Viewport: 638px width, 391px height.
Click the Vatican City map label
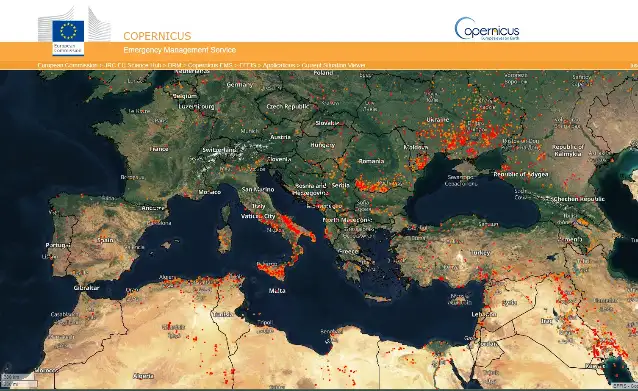[258, 216]
